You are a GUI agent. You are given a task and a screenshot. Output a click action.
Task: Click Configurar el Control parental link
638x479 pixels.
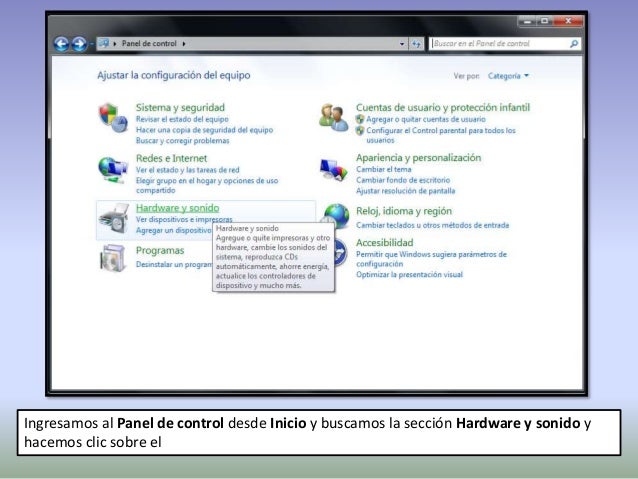pos(441,135)
